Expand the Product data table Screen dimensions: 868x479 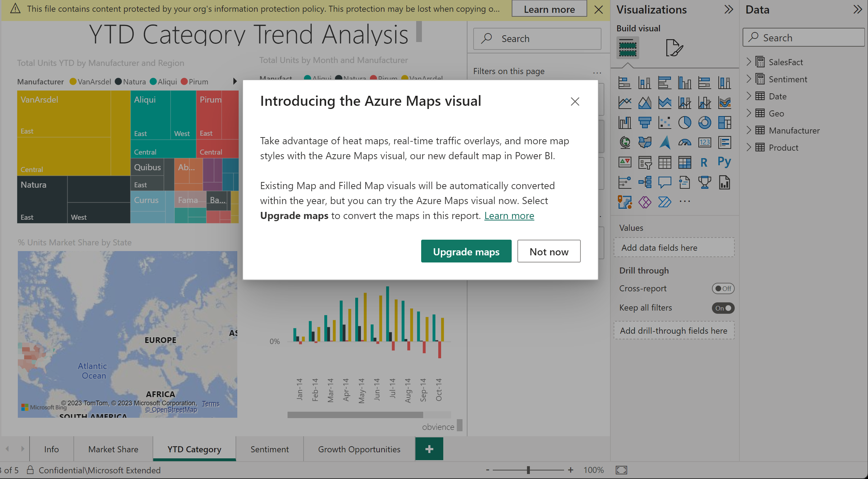[x=749, y=147]
